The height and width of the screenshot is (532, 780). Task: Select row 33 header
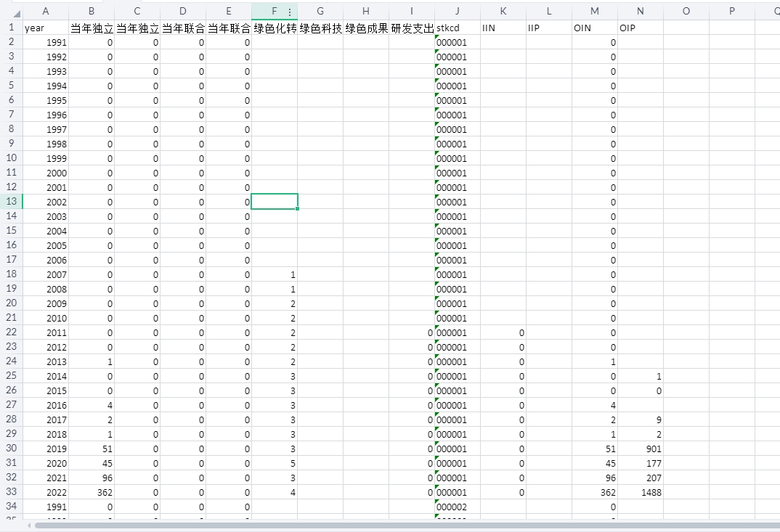[x=11, y=492]
